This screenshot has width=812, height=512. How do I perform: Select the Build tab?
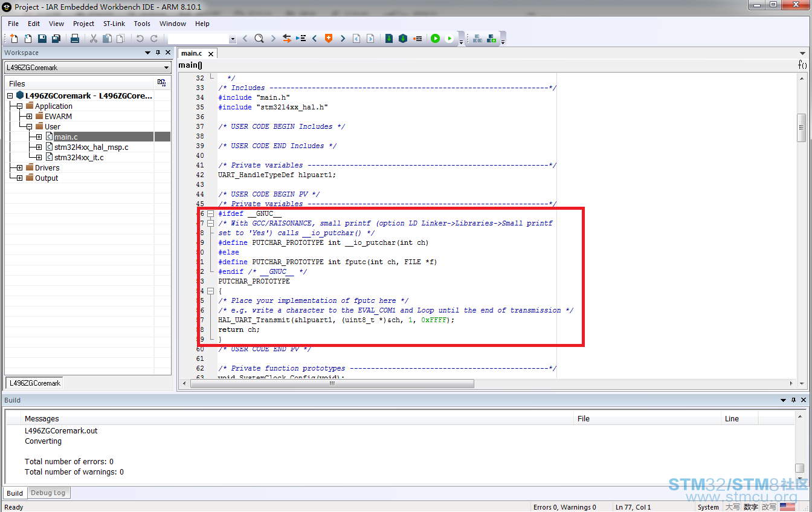pyautogui.click(x=15, y=493)
